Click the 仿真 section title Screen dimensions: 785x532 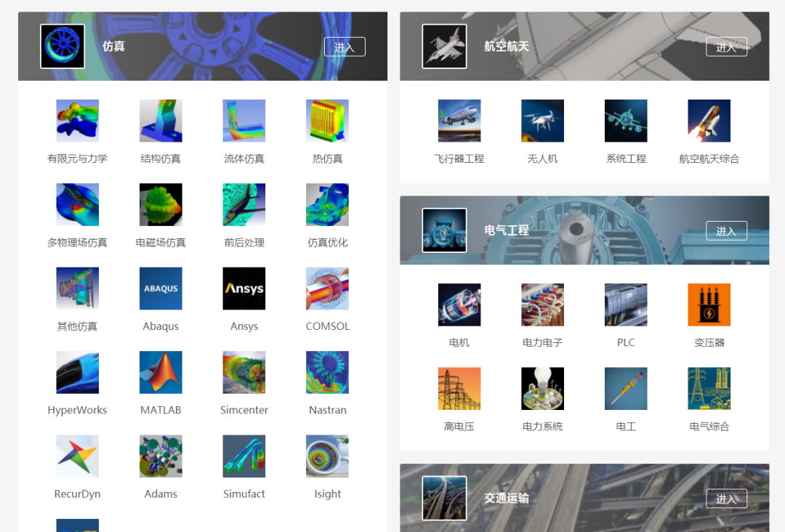tap(113, 47)
